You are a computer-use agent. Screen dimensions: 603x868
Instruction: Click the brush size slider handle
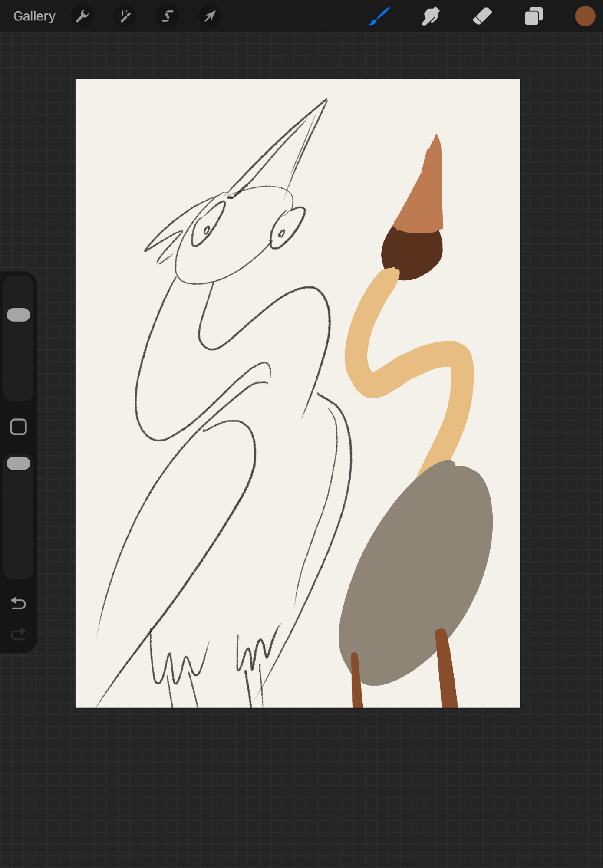pos(19,315)
